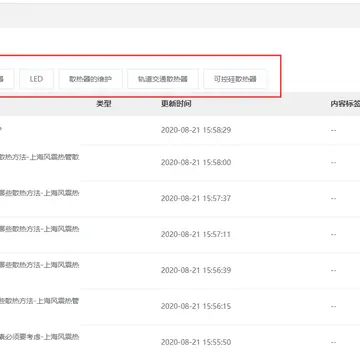The width and height of the screenshot is (360, 360).
Task: Pick the 可控硅散热器 tag
Action: click(235, 79)
